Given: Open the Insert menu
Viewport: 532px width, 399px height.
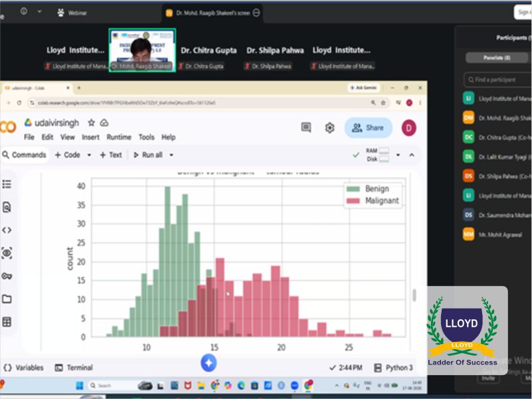Looking at the screenshot, I should tap(90, 137).
